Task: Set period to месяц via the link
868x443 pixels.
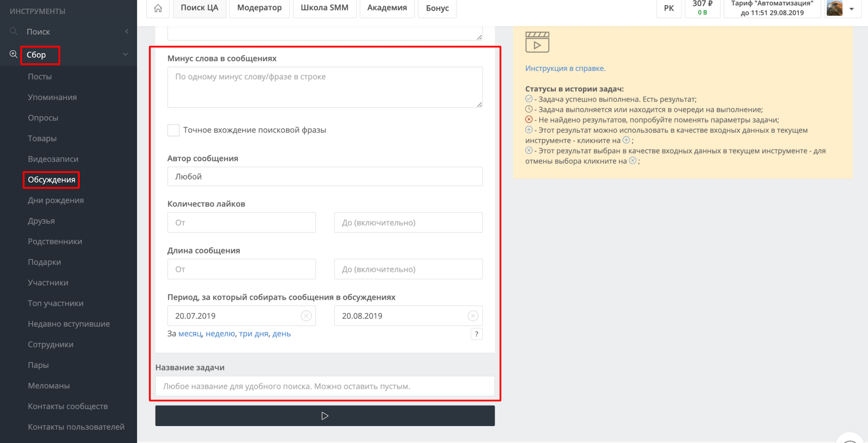Action: (x=190, y=334)
